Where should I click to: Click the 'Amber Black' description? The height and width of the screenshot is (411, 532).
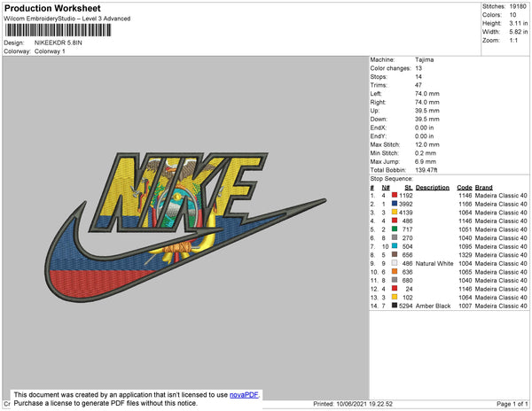(x=433, y=306)
